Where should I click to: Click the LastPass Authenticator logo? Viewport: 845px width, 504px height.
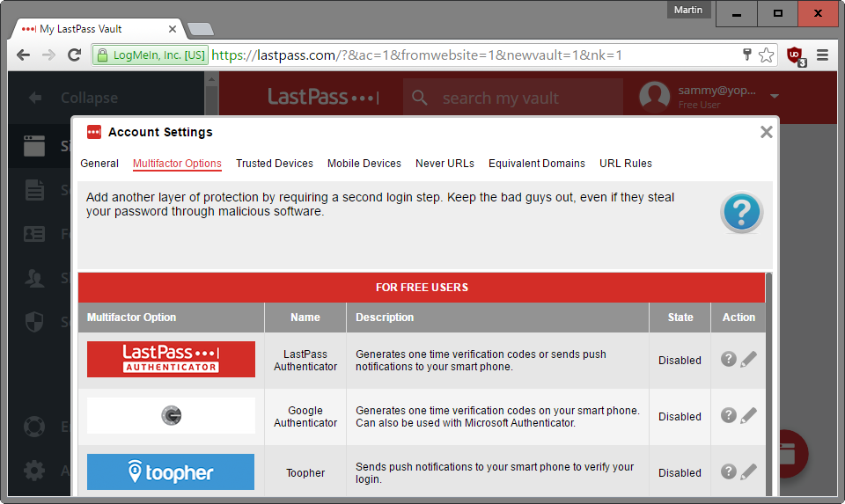[171, 359]
